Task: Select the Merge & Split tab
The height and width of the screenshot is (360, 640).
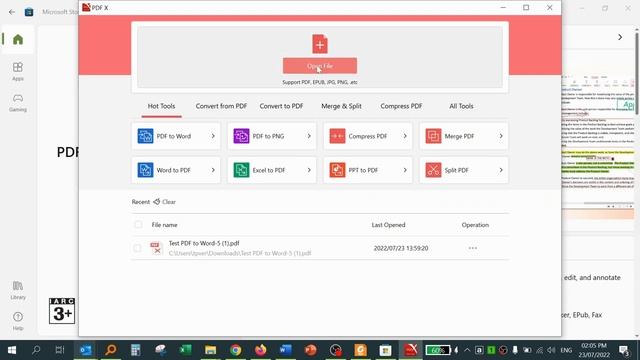Action: 341,106
